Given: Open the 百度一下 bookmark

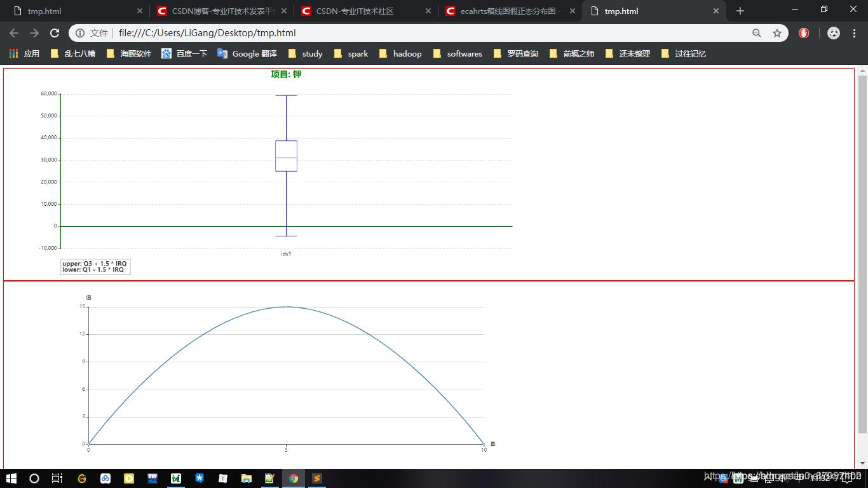Looking at the screenshot, I should click(x=184, y=53).
